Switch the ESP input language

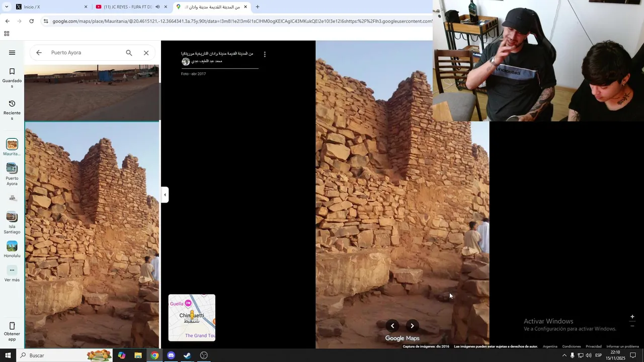coord(598,355)
